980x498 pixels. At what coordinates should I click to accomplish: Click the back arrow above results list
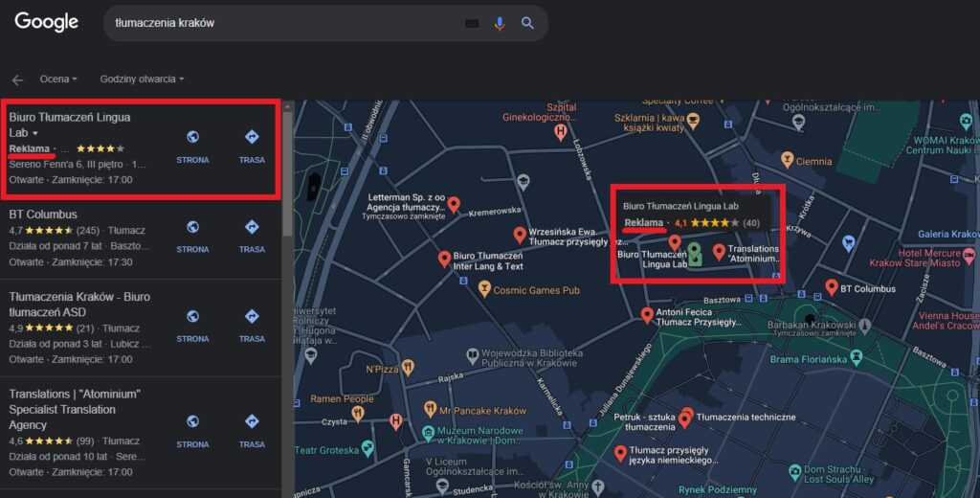pos(17,79)
